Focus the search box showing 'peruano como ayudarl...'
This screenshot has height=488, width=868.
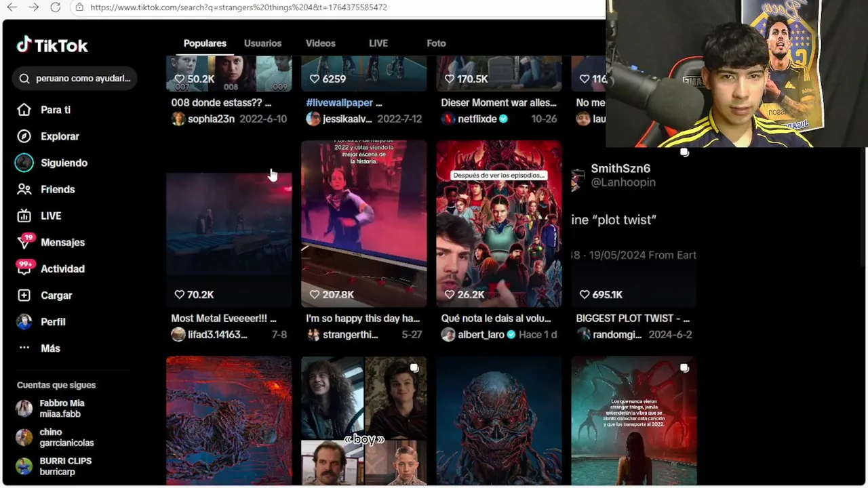(75, 79)
